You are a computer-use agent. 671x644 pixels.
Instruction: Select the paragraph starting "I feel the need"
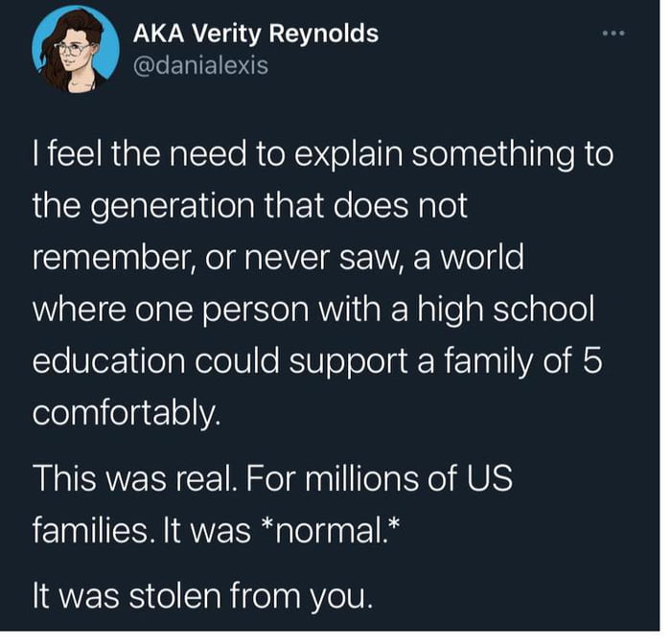coord(323,284)
